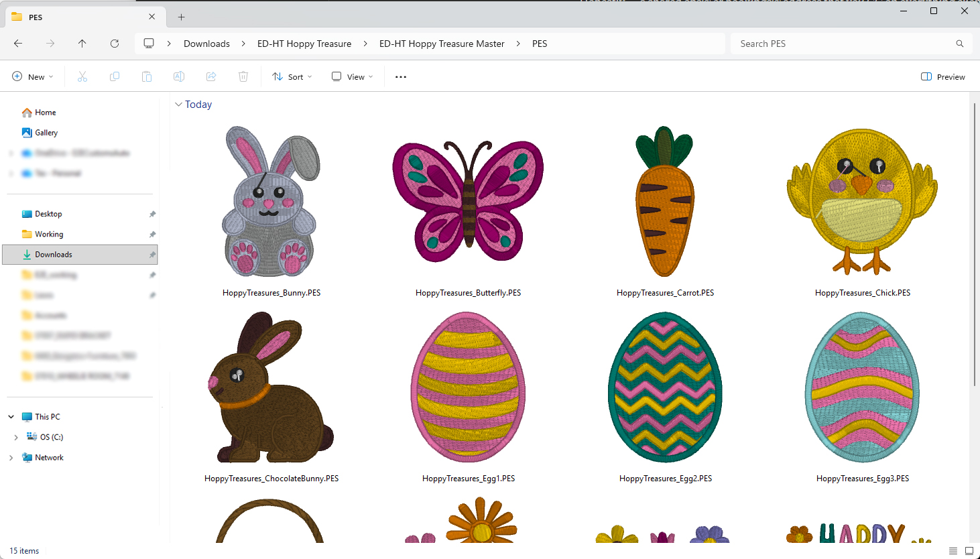Viewport: 980px width, 559px height.
Task: Click ED-HT Hoppy Treasure Master breadcrumb
Action: coord(442,44)
